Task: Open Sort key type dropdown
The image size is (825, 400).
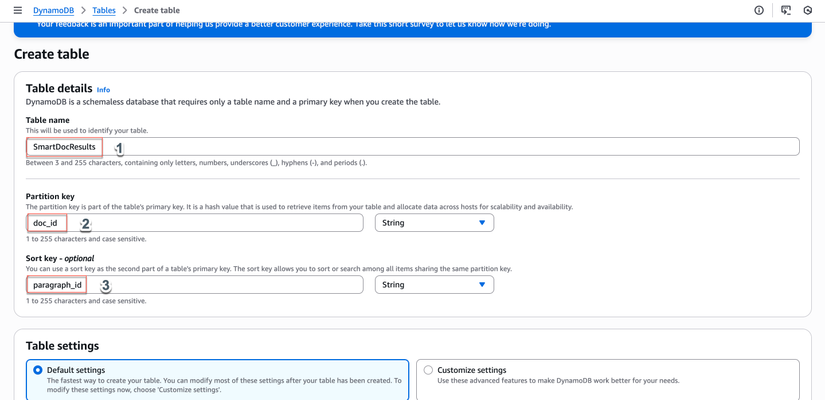Action: click(434, 285)
